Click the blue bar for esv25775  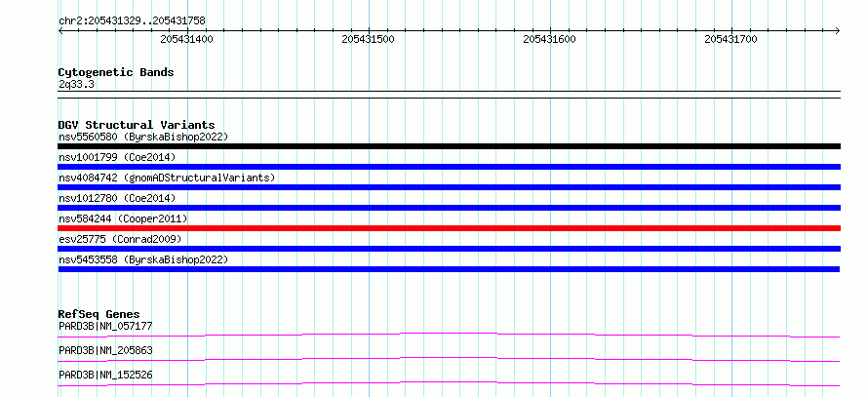450,249
